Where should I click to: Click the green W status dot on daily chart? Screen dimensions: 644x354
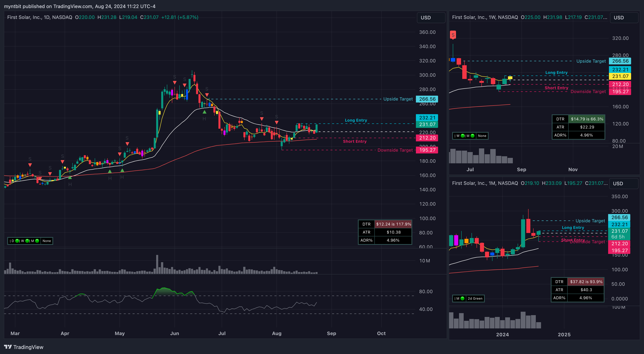pyautogui.click(x=27, y=241)
